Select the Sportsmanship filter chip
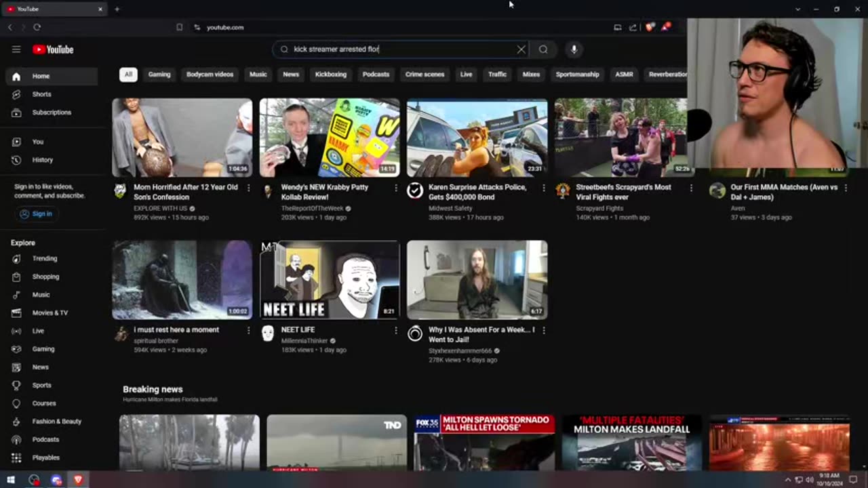This screenshot has height=488, width=868. [x=578, y=75]
